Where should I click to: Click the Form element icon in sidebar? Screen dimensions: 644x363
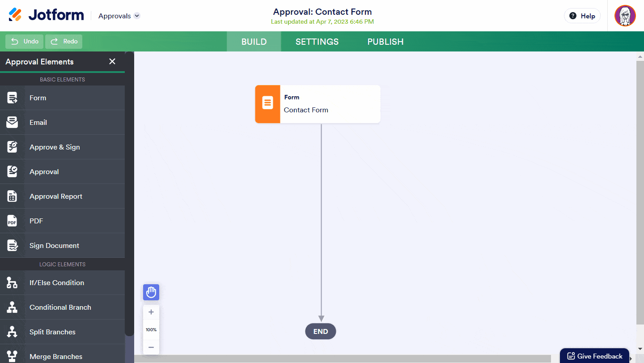click(12, 98)
